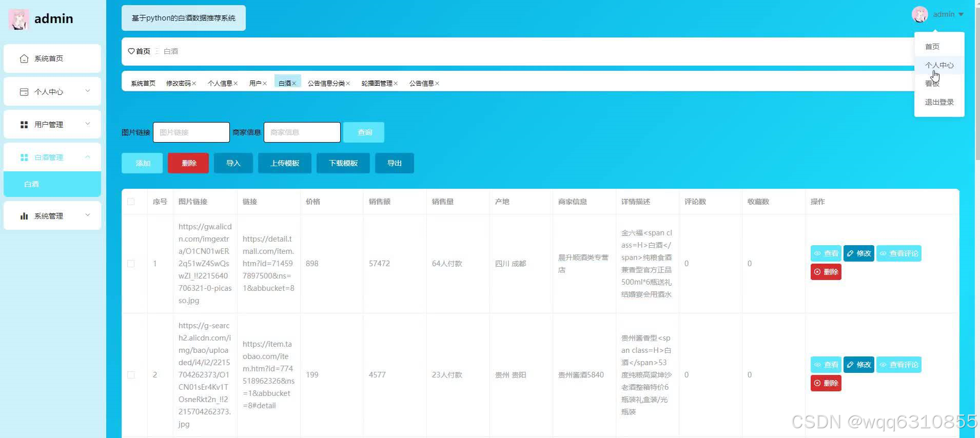
Task: Click the 上传模板 button
Action: 285,163
